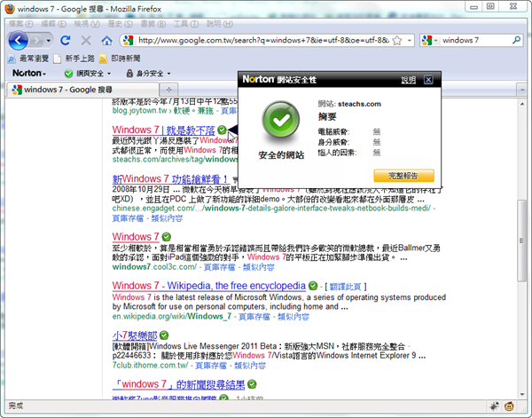The image size is (532, 418).
Task: Open the Norton logo dropdown menu
Action: point(28,73)
